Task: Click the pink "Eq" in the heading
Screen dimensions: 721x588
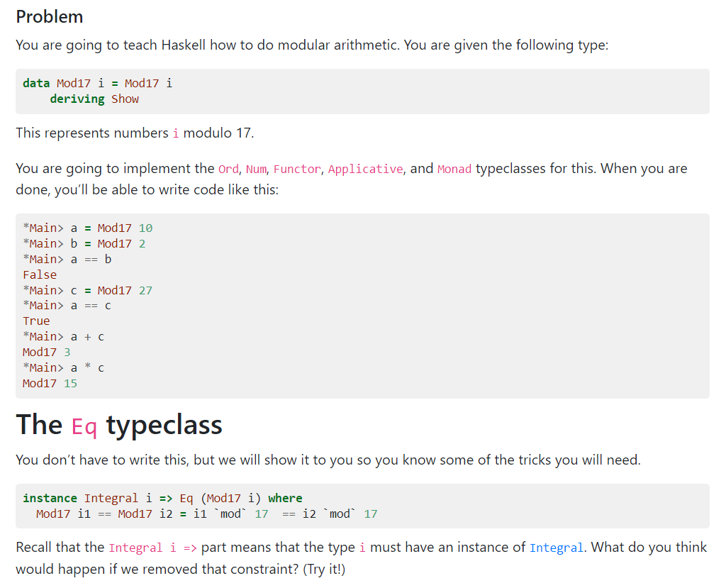Action: (x=84, y=426)
